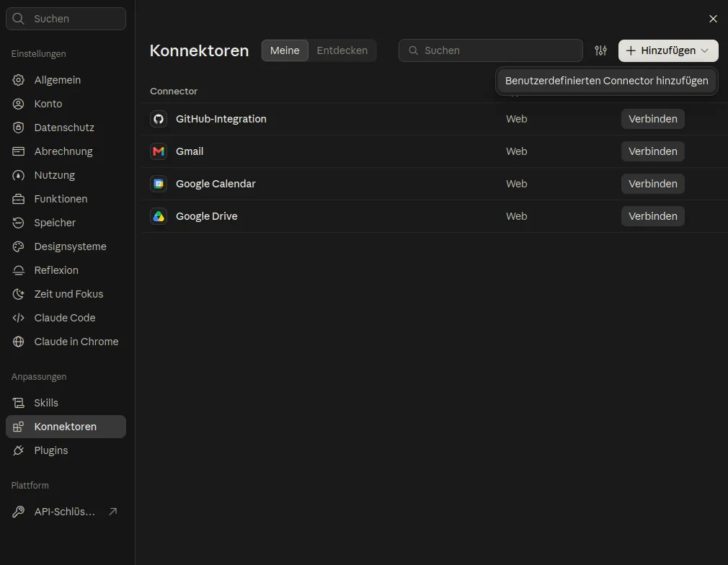Viewport: 728px width, 565px height.
Task: Click the GitHub logo icon
Action: [x=159, y=119]
